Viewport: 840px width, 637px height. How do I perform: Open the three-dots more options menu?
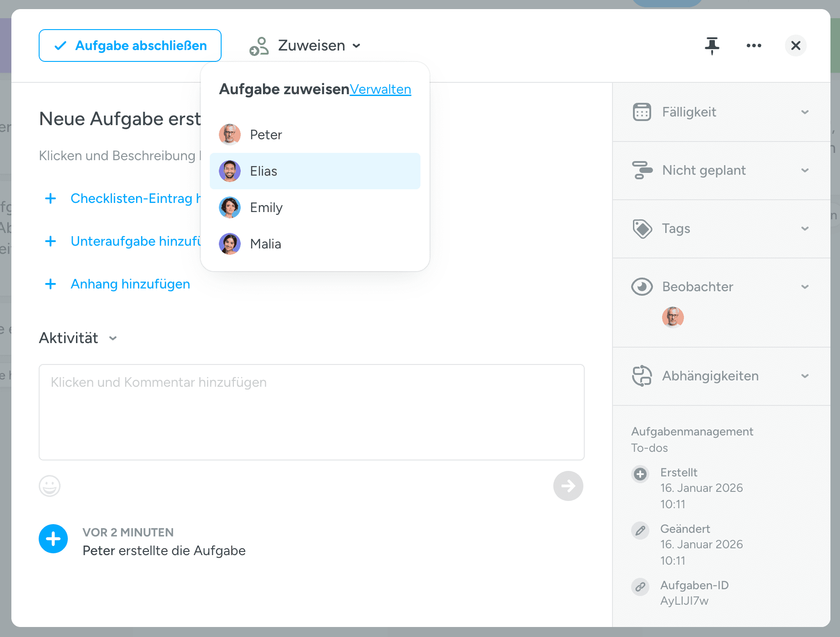[x=754, y=45]
